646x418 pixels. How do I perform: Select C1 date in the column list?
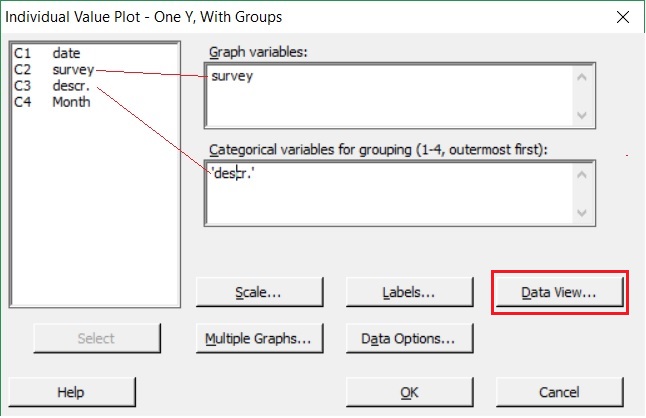[52, 54]
